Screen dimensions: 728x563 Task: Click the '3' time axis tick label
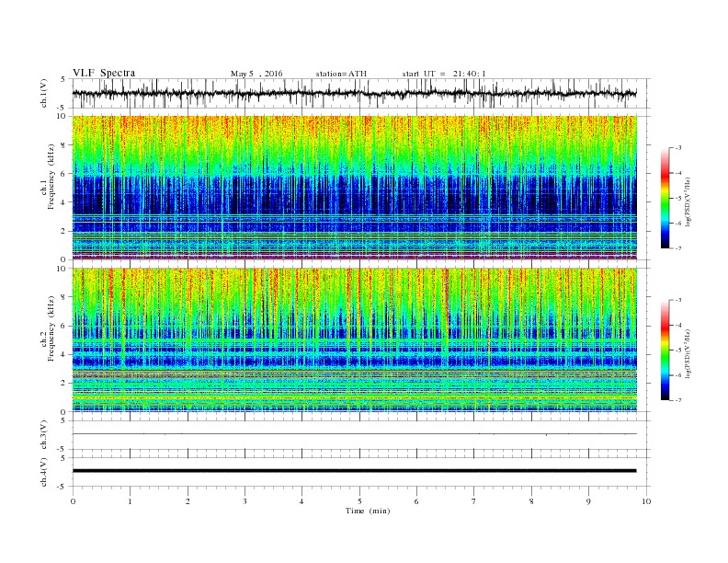point(245,501)
